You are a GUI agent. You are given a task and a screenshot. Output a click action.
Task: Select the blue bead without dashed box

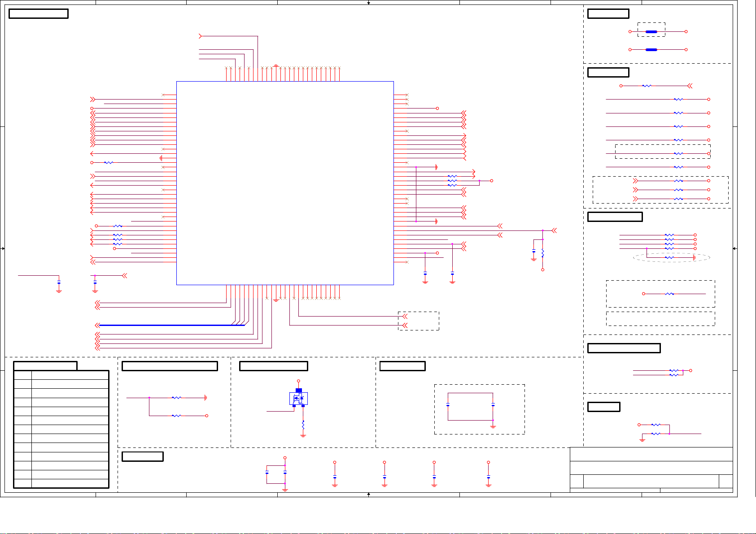tap(651, 50)
